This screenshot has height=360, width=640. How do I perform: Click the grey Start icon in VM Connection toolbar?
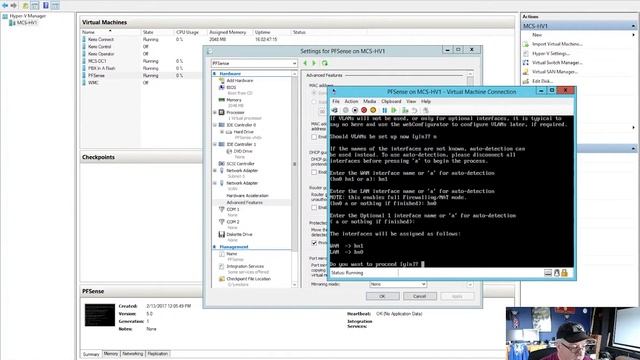click(x=346, y=110)
